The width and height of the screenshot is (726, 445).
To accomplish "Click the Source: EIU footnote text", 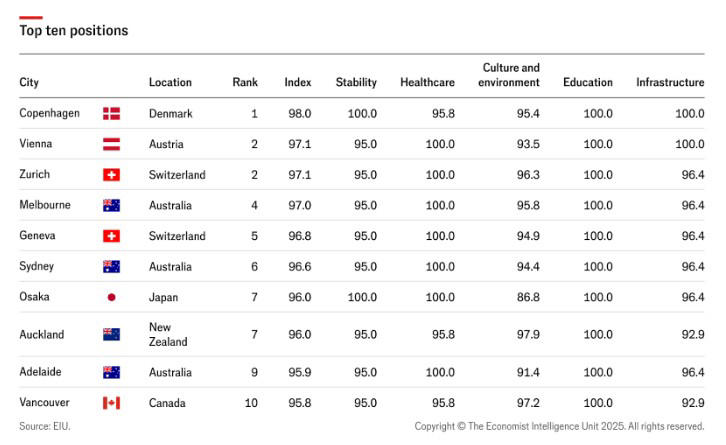I will 45,426.
